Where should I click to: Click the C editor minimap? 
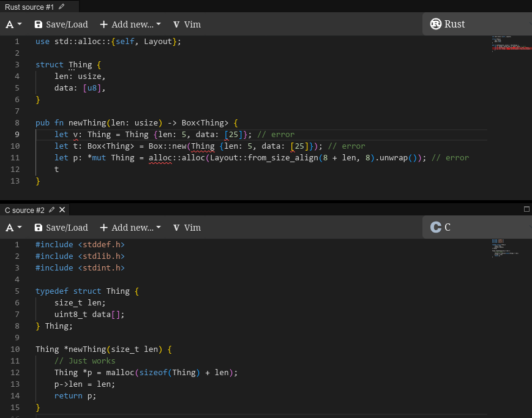click(509, 247)
